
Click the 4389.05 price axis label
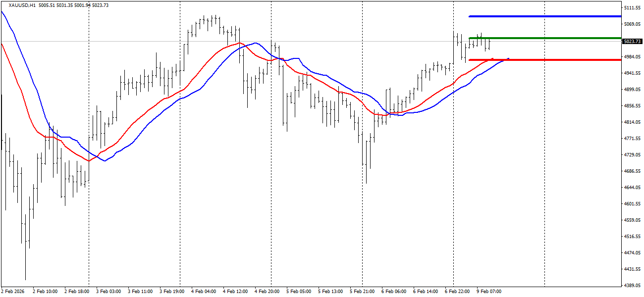[633, 286]
